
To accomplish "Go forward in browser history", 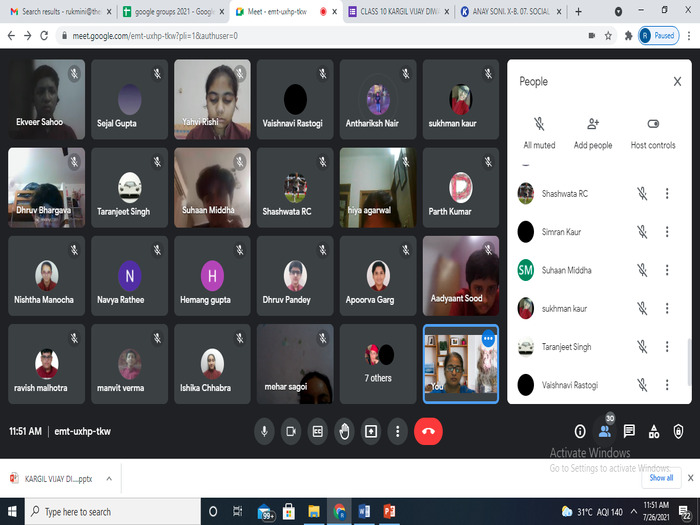I will point(28,36).
